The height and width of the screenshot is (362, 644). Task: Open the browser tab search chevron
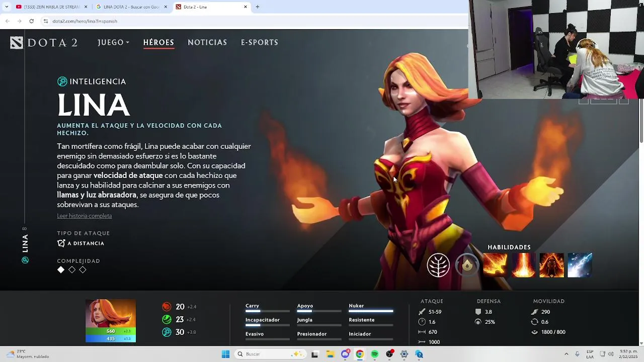(7, 7)
